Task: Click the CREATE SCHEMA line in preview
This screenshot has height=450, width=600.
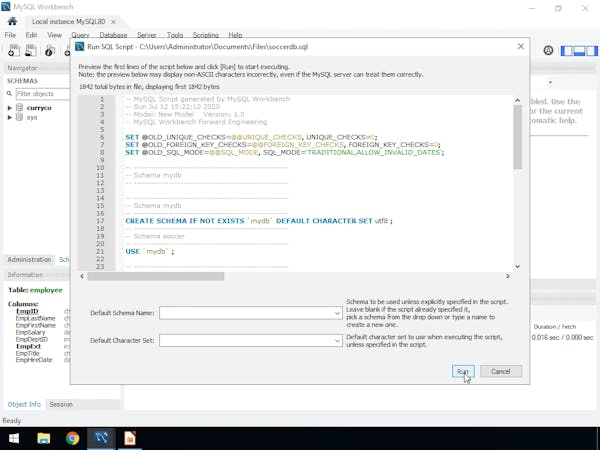Action: tap(259, 221)
